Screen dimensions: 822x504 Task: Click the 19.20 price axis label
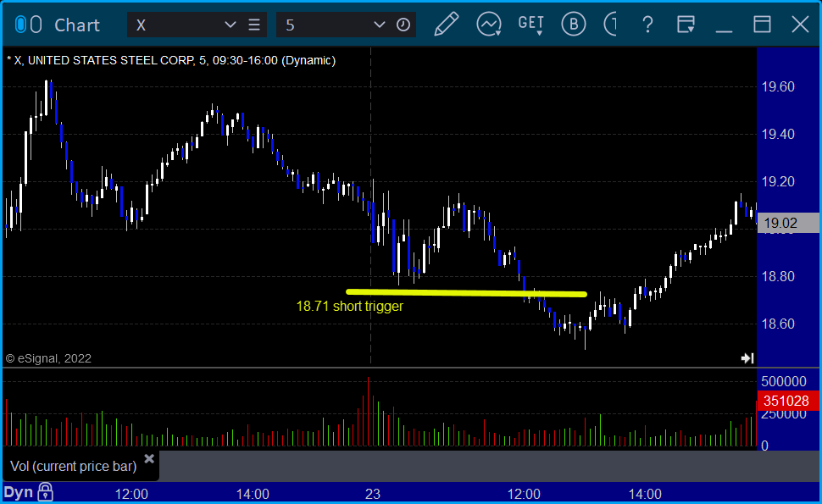pyautogui.click(x=778, y=182)
